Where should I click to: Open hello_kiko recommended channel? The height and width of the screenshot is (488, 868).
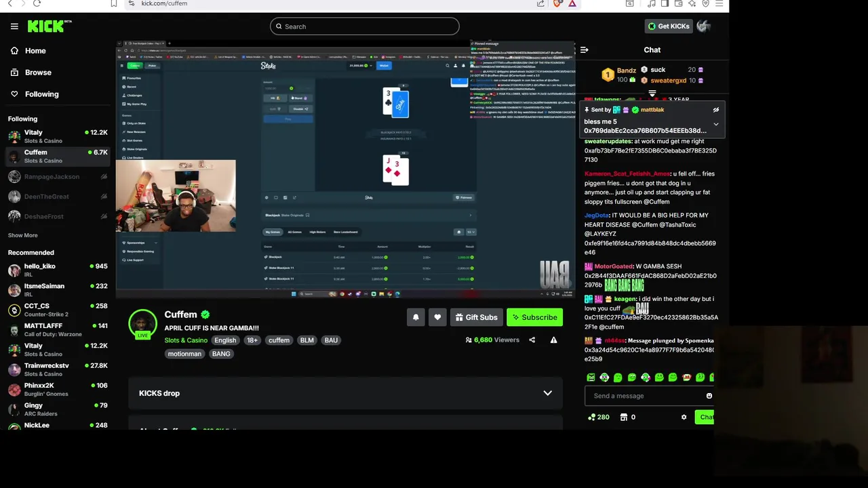tap(58, 270)
